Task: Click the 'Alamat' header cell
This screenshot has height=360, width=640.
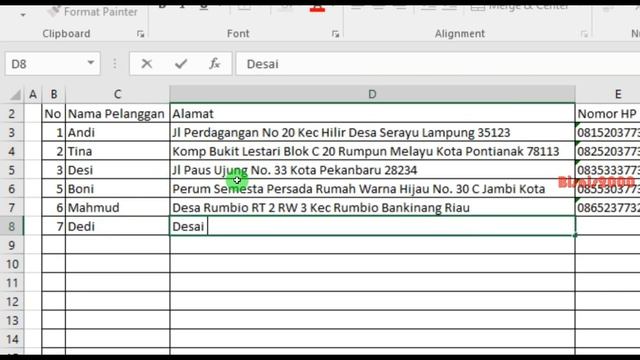Action: pyautogui.click(x=372, y=113)
